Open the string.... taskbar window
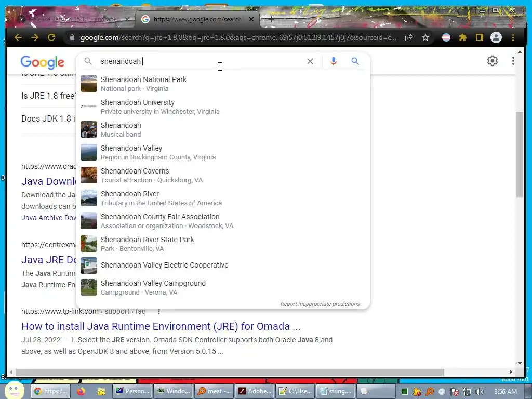This screenshot has height=399, width=532. pos(336,391)
